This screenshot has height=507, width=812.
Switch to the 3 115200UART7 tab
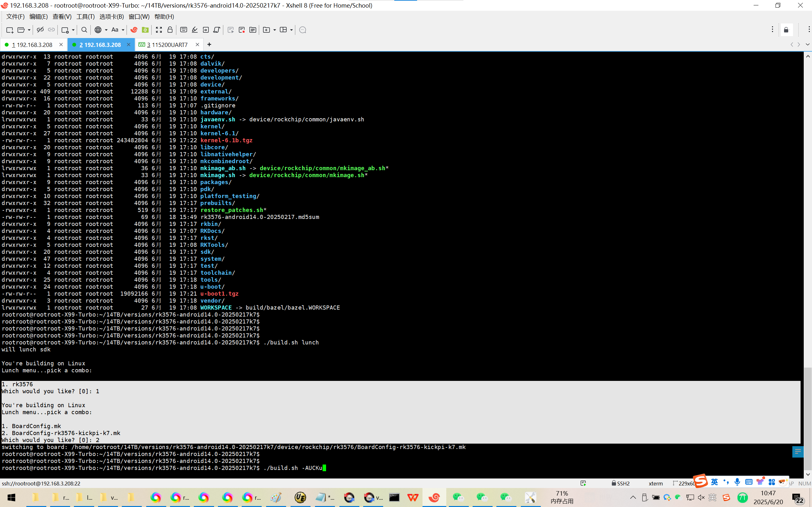coord(167,45)
